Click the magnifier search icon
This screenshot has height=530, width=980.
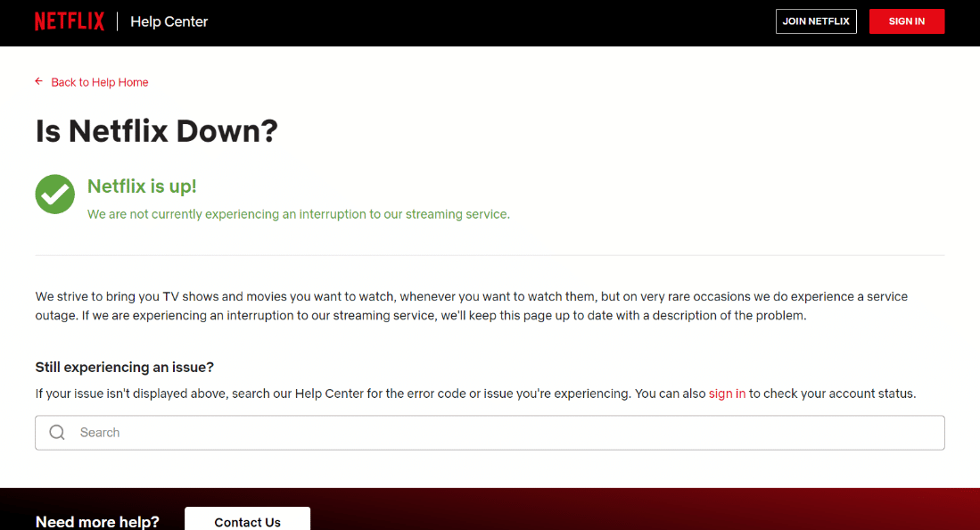pos(57,433)
